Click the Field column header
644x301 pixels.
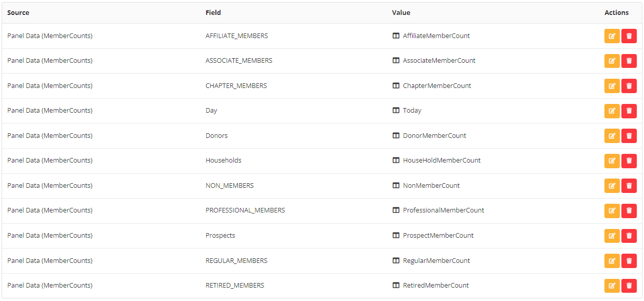(213, 13)
